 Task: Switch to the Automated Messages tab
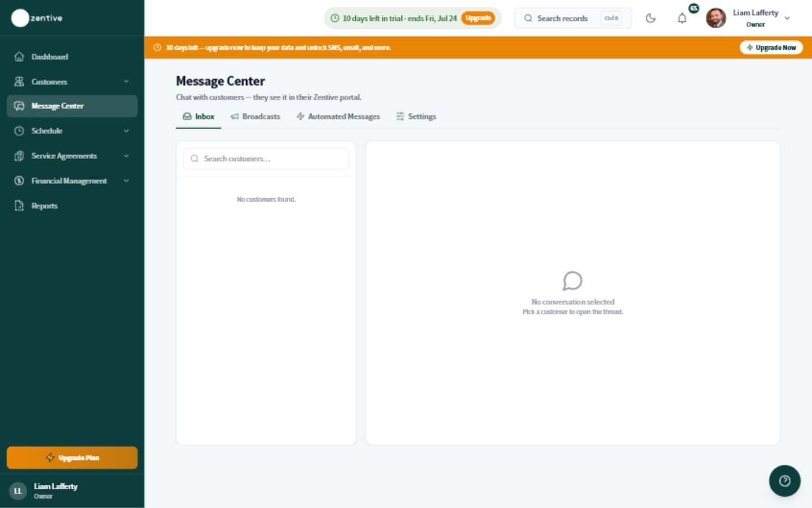coord(338,116)
